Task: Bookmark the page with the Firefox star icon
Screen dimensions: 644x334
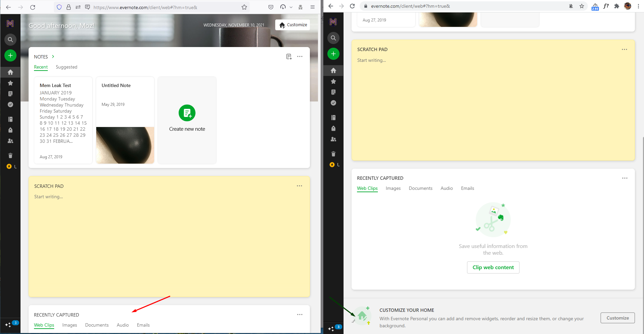Action: click(244, 7)
